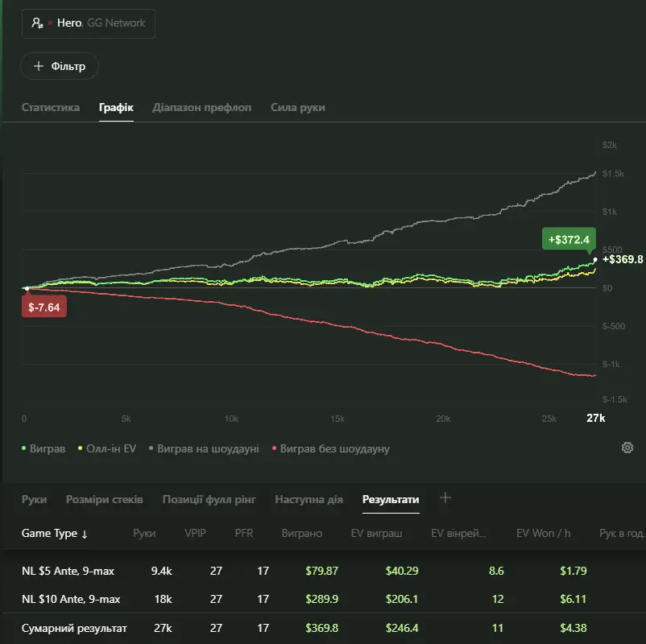Switch to the Статистика tab
The width and height of the screenshot is (646, 644).
tap(51, 108)
